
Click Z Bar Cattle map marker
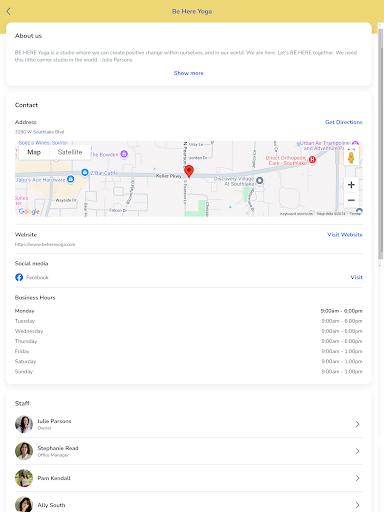tap(85, 172)
